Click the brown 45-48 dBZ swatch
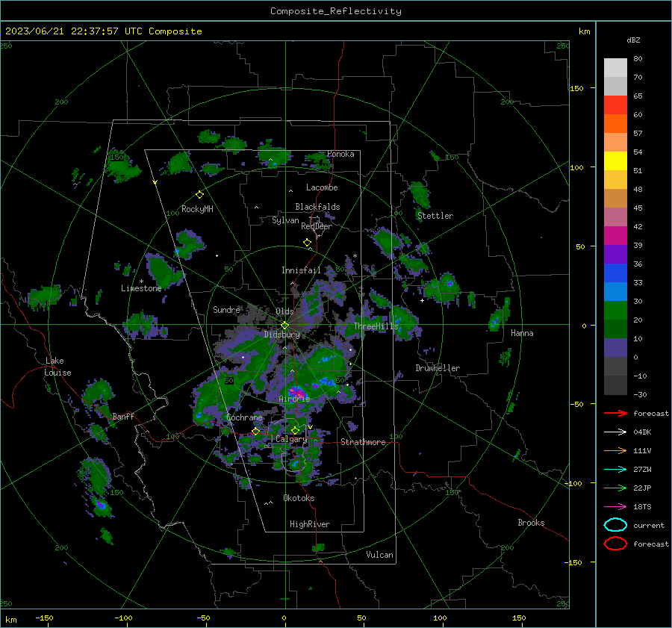This screenshot has height=628, width=672. point(615,199)
